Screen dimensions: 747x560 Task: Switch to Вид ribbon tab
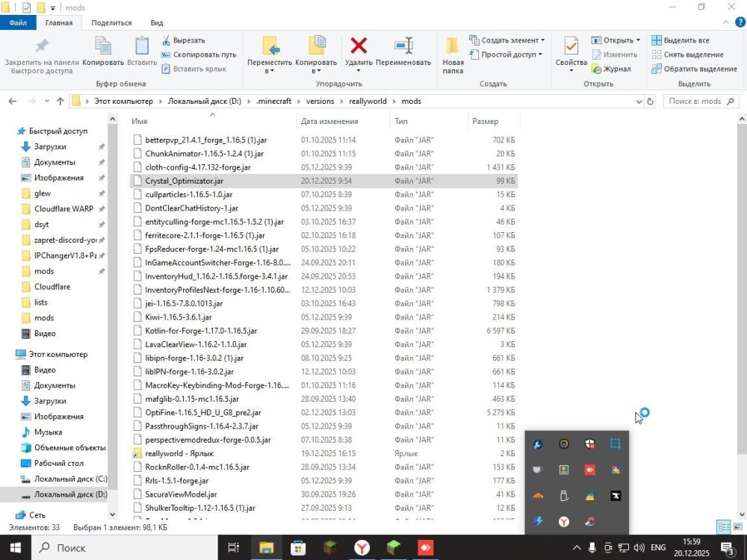pos(157,22)
